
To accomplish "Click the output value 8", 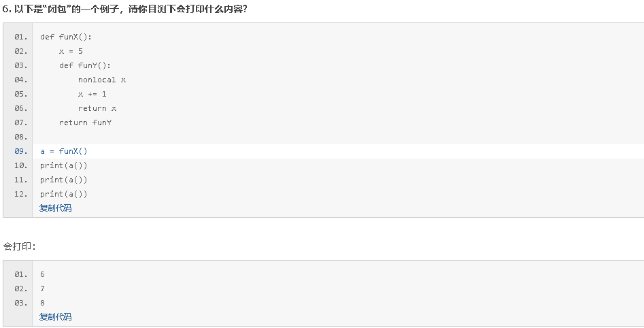I will click(x=42, y=303).
